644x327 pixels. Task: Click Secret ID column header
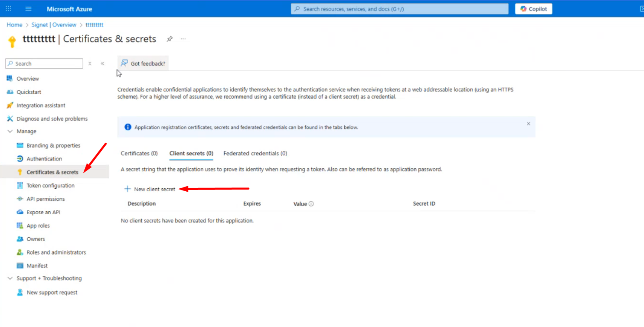pyautogui.click(x=424, y=203)
